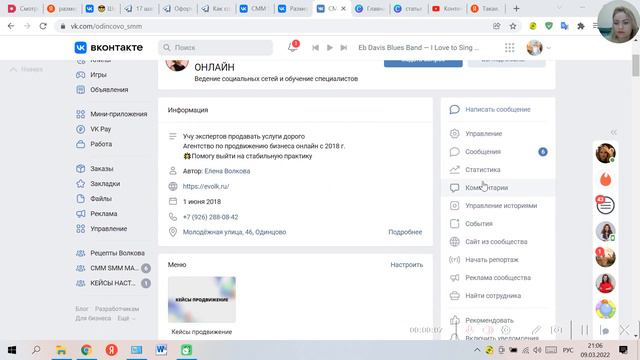640x360 pixels.
Task: Click Подробнее in the info block
Action: [x=405, y=232]
